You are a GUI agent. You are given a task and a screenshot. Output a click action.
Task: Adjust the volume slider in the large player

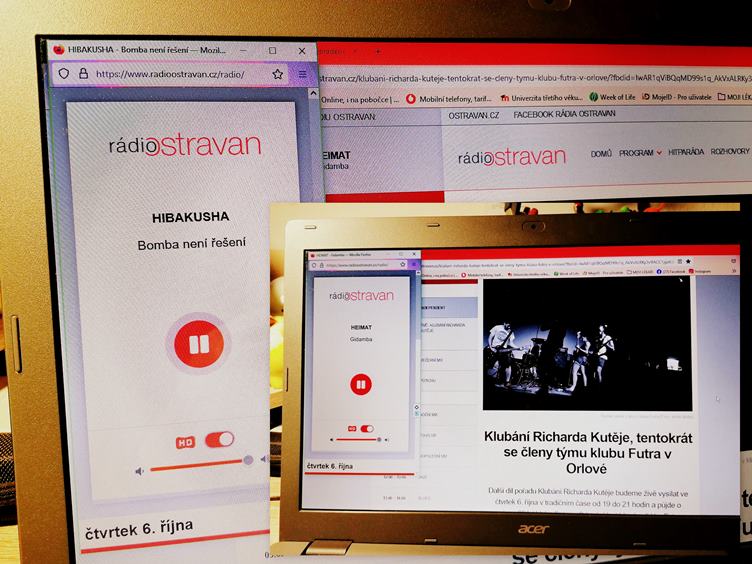pos(200,464)
